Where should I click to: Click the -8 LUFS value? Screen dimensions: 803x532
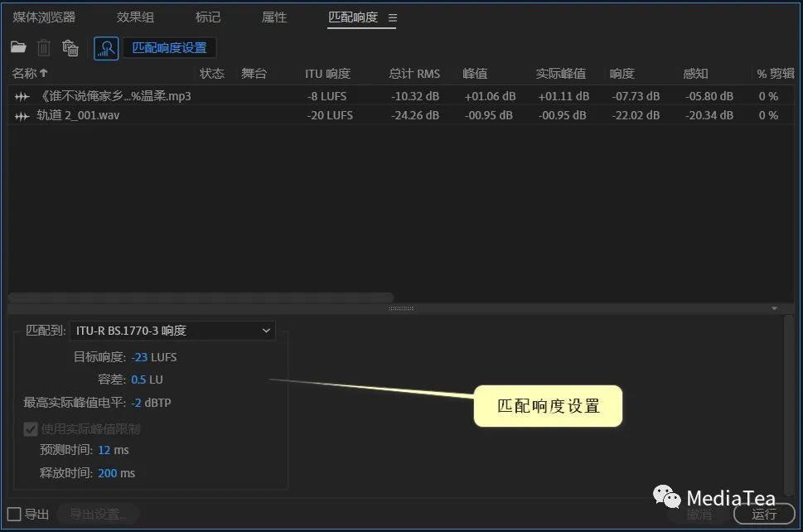pos(327,96)
